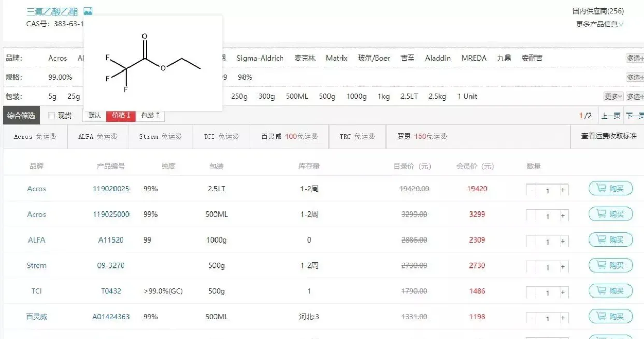Open product number 119025000
Viewport: 644px width, 339px height.
pos(111,214)
